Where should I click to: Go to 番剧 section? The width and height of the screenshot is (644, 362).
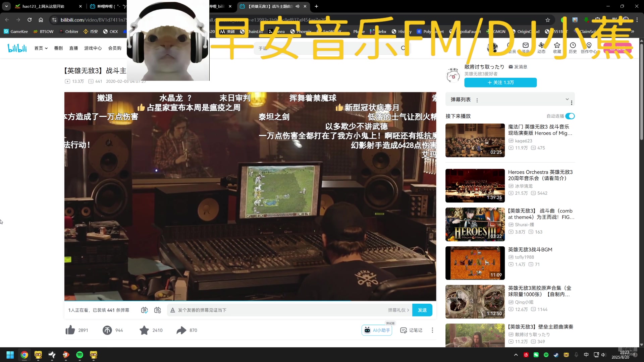(x=58, y=48)
